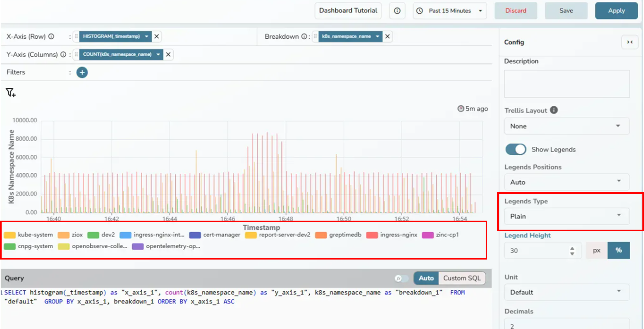Toggle the query editor switch
This screenshot has width=644, height=329.
click(x=401, y=278)
